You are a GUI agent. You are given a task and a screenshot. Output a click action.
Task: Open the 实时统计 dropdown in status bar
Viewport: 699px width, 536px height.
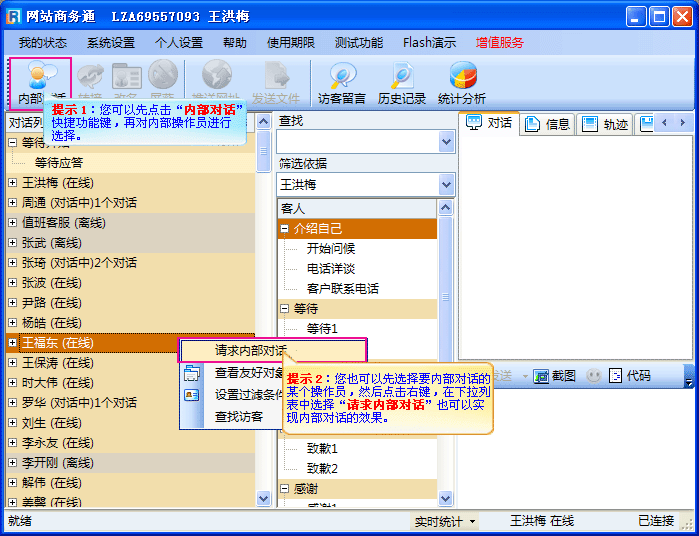[445, 522]
